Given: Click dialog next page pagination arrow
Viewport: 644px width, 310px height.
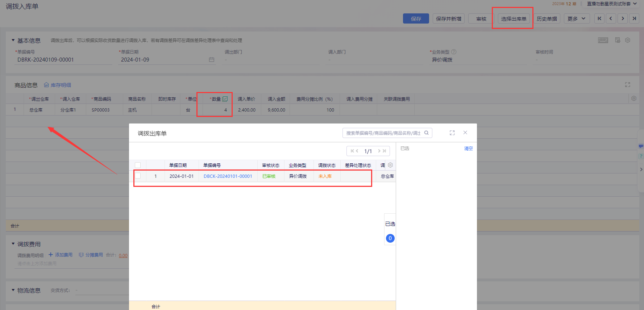Looking at the screenshot, I should pyautogui.click(x=379, y=151).
